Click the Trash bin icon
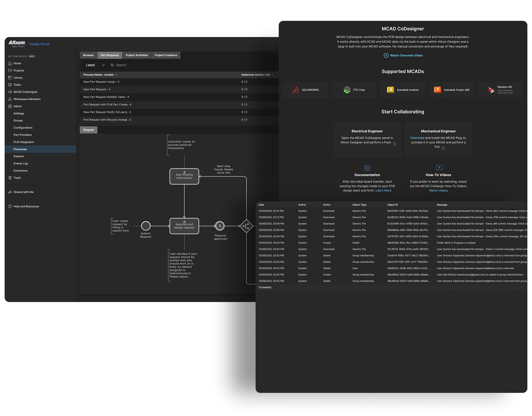 10,178
